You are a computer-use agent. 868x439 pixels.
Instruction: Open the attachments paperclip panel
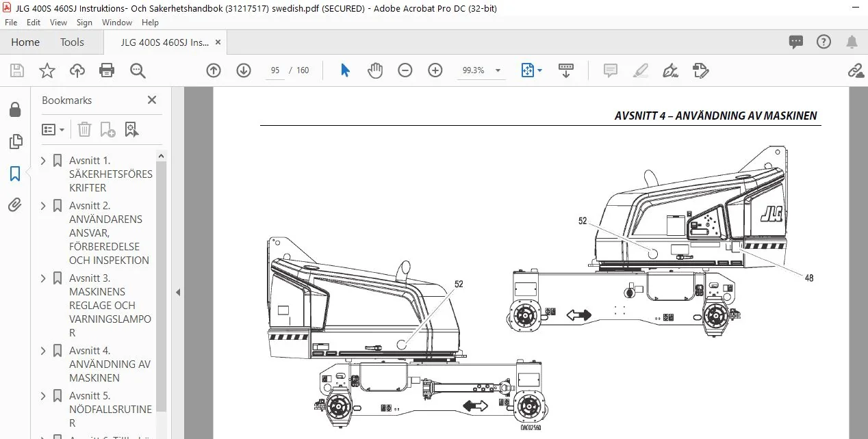(x=15, y=205)
